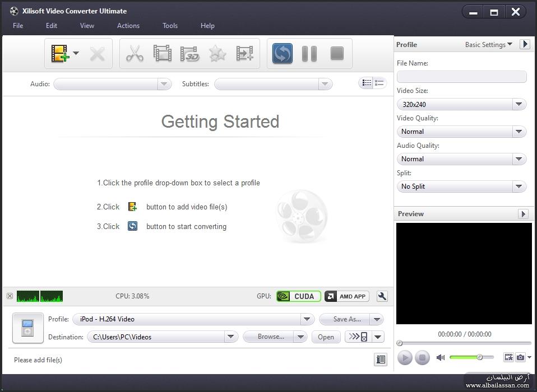
Task: Open the View menu
Action: coord(87,26)
